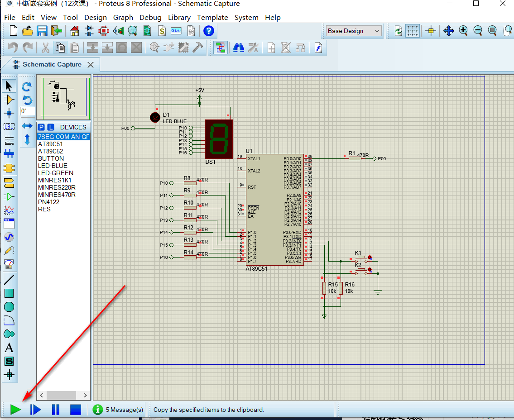Screen dimensions: 514x420
Task: Open the Graph menu
Action: pyautogui.click(x=123, y=17)
